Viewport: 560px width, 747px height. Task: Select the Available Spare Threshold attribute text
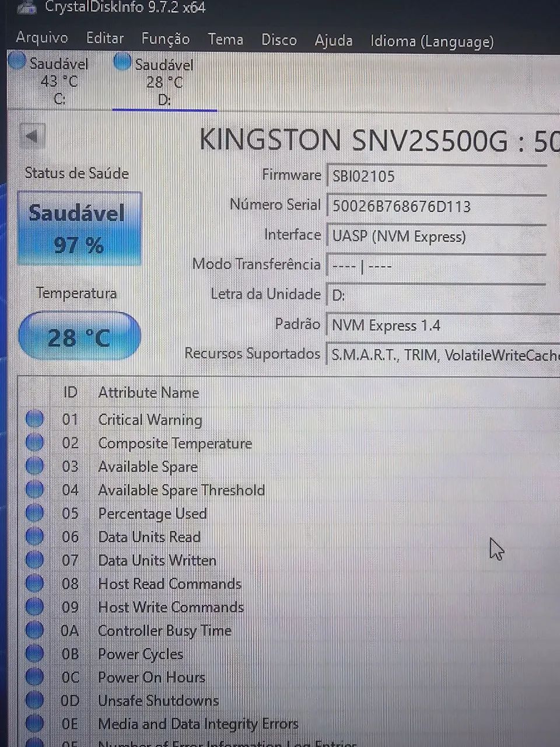tap(181, 490)
